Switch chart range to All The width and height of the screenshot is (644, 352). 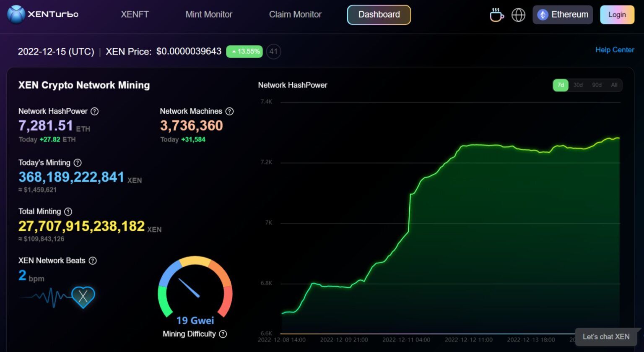(x=614, y=85)
